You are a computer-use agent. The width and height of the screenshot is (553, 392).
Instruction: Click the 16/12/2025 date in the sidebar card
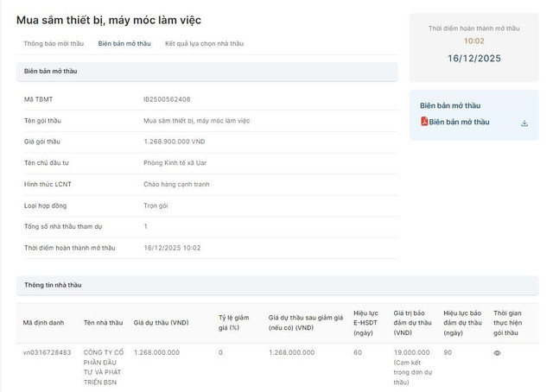pos(474,59)
